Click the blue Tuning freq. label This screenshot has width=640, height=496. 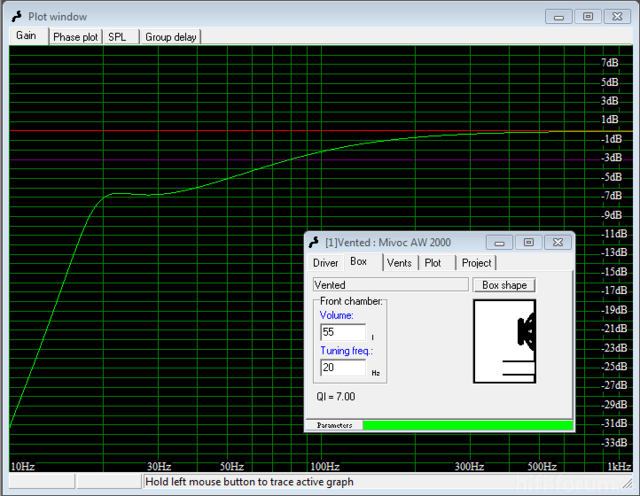point(347,351)
